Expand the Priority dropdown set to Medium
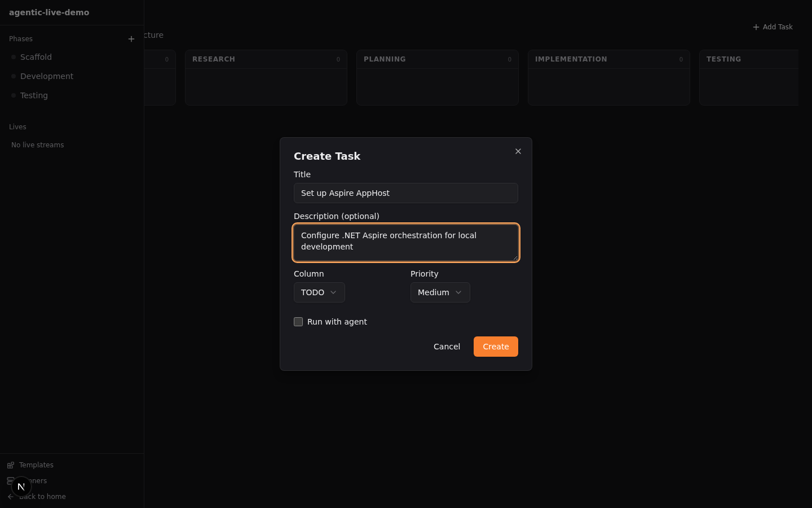Image resolution: width=812 pixels, height=508 pixels. [x=440, y=292]
